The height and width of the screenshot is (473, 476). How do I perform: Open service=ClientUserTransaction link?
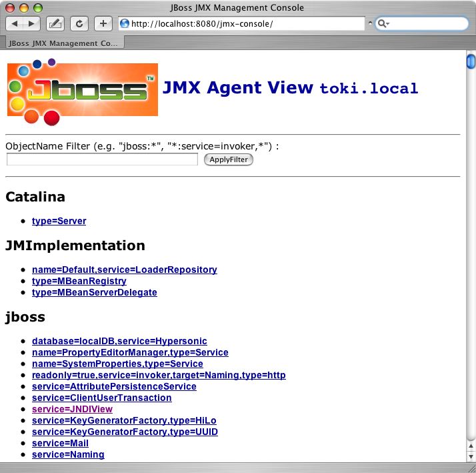pos(102,398)
